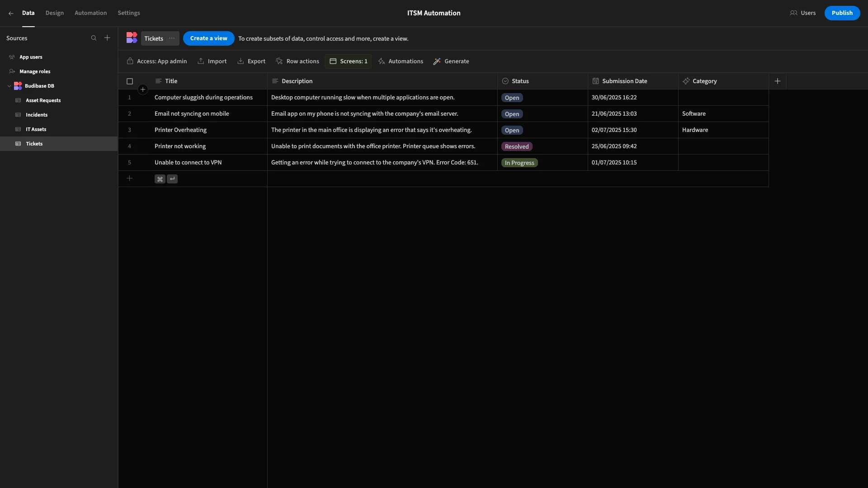Open the Status column header menu
Viewport: 868px width, 488px height.
click(x=542, y=81)
